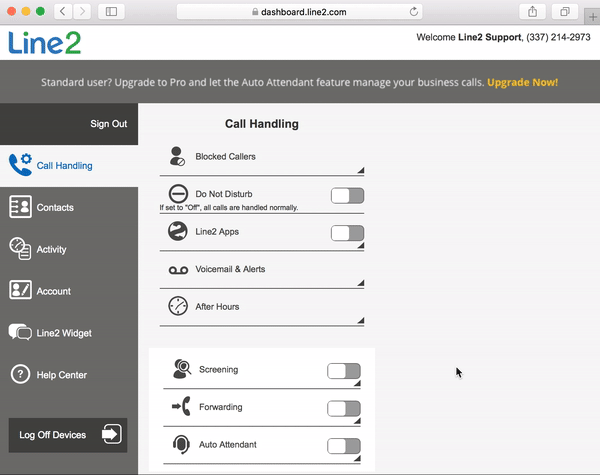
Task: Expand Voicemail & Alerts corner triangle
Action: (x=361, y=283)
